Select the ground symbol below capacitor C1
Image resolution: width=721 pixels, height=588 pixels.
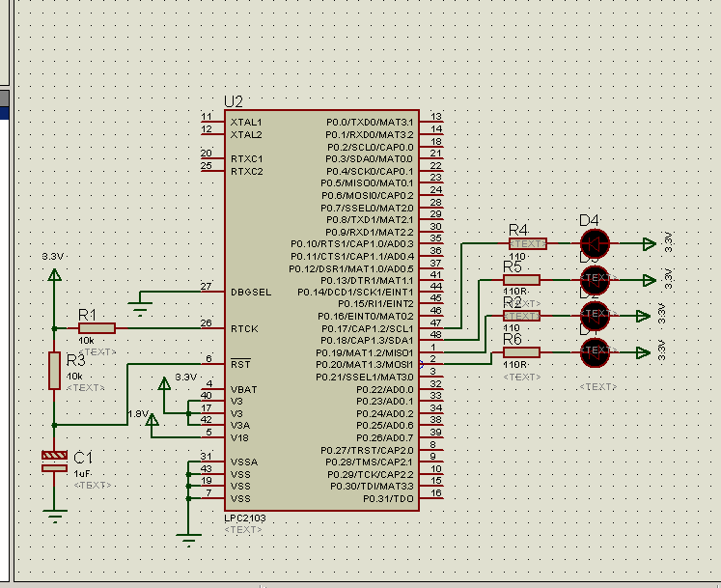pos(54,515)
